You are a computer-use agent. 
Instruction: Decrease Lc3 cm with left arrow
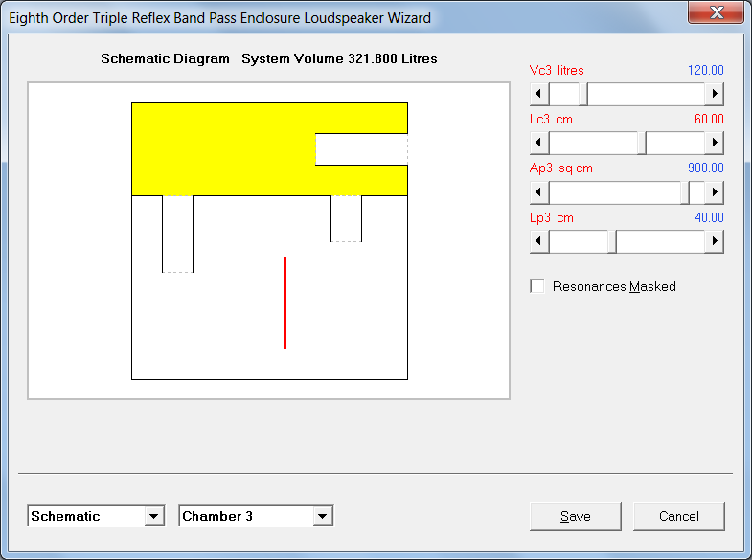click(x=539, y=143)
